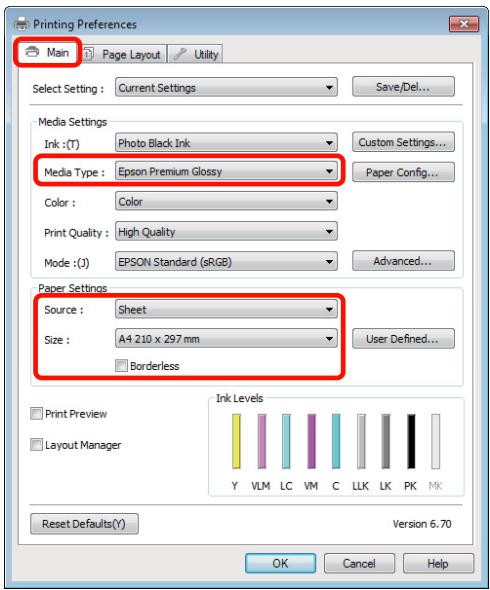Click the Media Settings group label
Image resolution: width=490 pixels, height=590 pixels.
tap(73, 122)
